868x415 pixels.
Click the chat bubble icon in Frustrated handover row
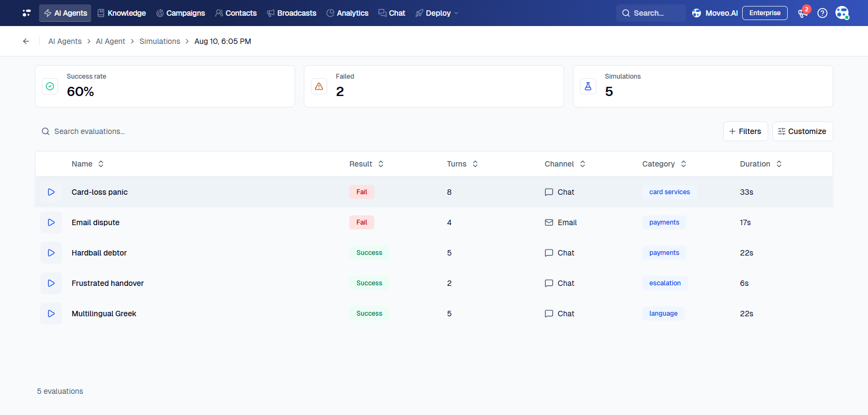coord(549,283)
